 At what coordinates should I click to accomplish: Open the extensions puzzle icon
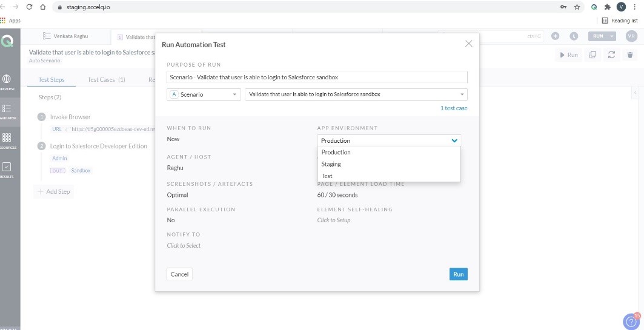coord(608,7)
